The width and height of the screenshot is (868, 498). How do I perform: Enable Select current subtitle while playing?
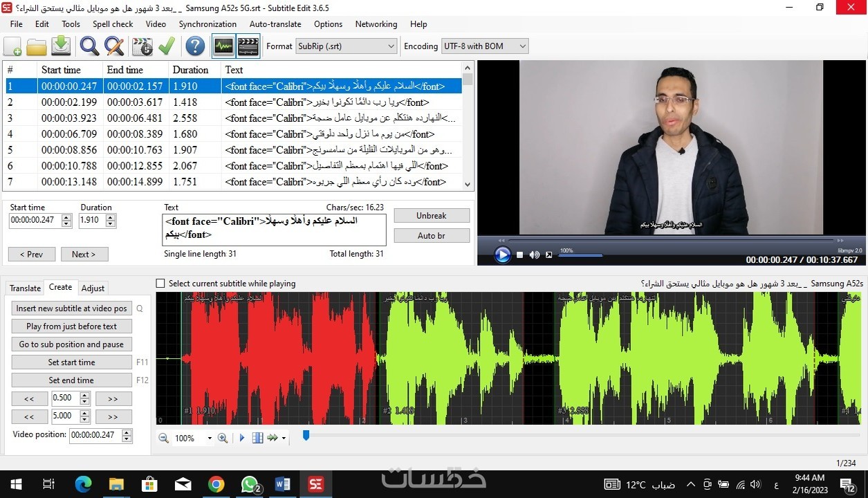coord(160,284)
